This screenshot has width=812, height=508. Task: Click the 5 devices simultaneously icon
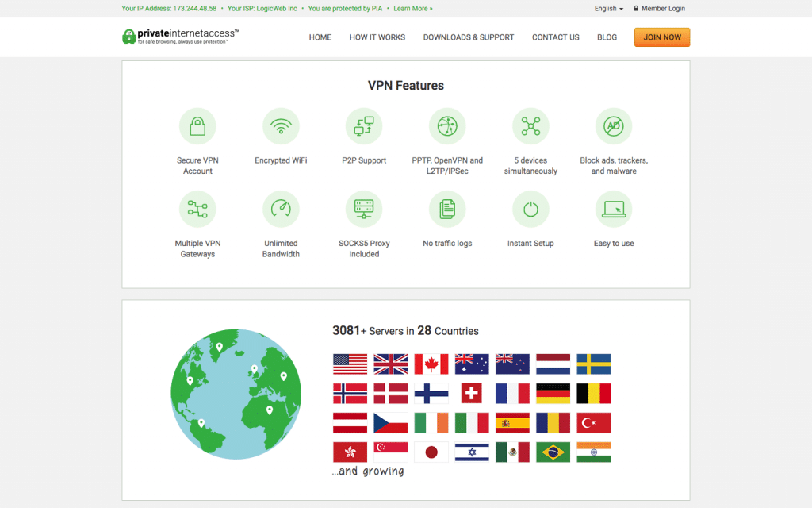pyautogui.click(x=530, y=126)
